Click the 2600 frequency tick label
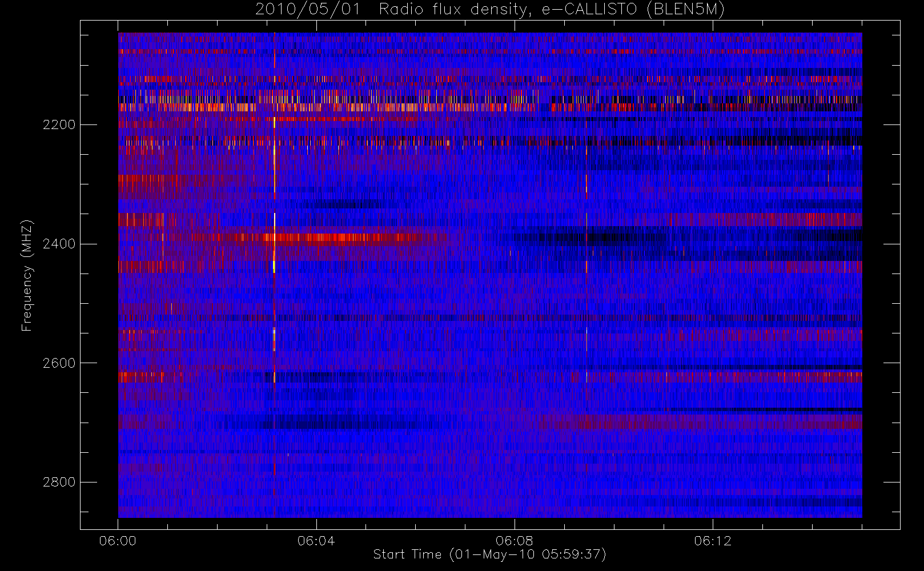This screenshot has width=924, height=571. tap(59, 363)
